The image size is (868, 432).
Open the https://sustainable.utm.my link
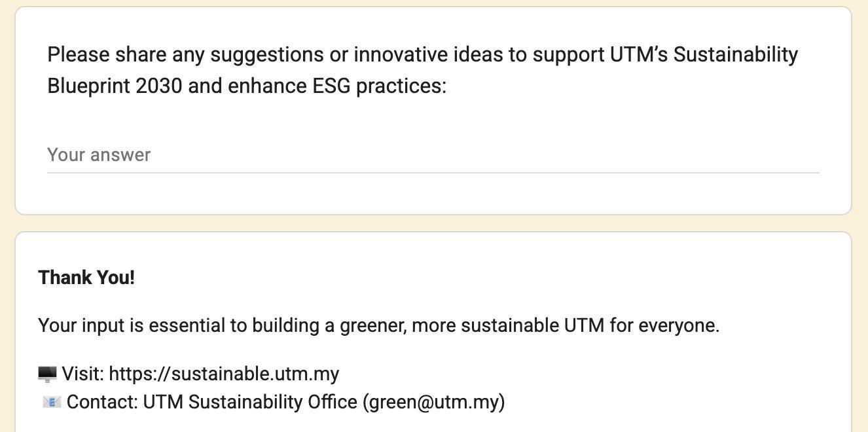[x=224, y=374]
